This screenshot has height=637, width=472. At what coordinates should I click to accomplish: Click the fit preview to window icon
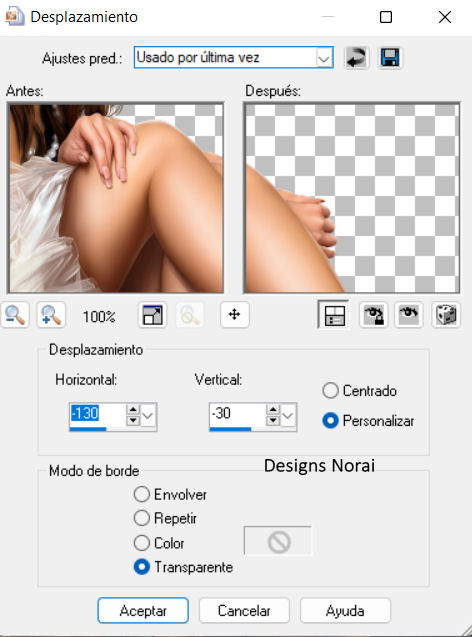click(152, 315)
